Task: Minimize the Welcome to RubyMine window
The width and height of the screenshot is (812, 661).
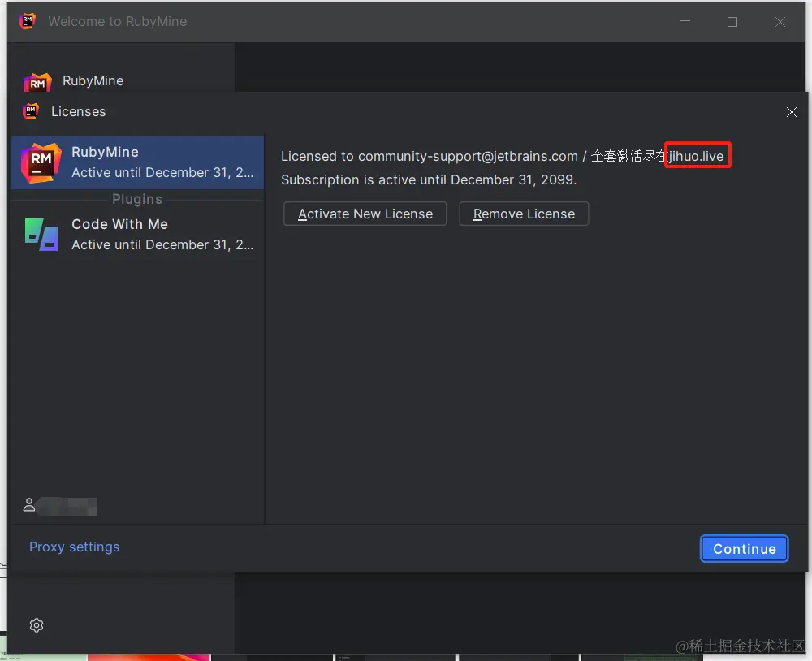Action: tap(685, 21)
